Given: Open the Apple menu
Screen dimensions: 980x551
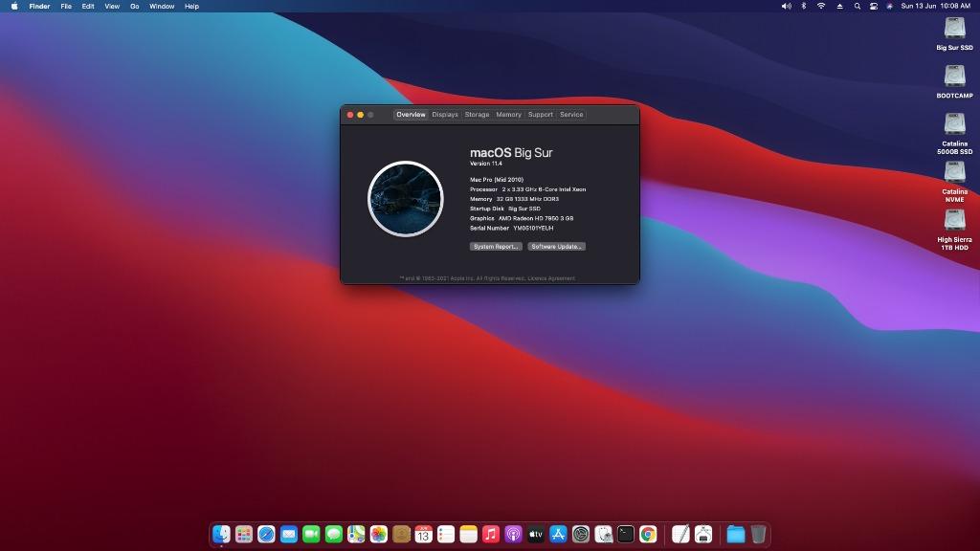Looking at the screenshot, I should (x=14, y=7).
